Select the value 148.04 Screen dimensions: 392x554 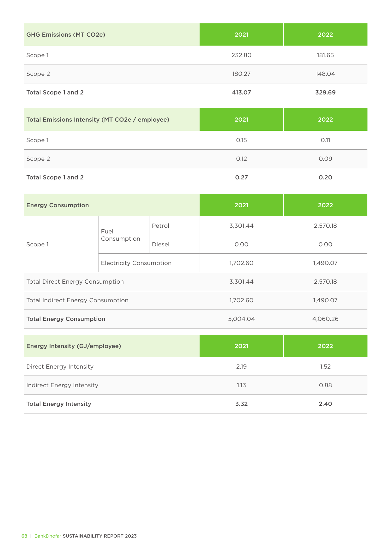[x=325, y=74]
